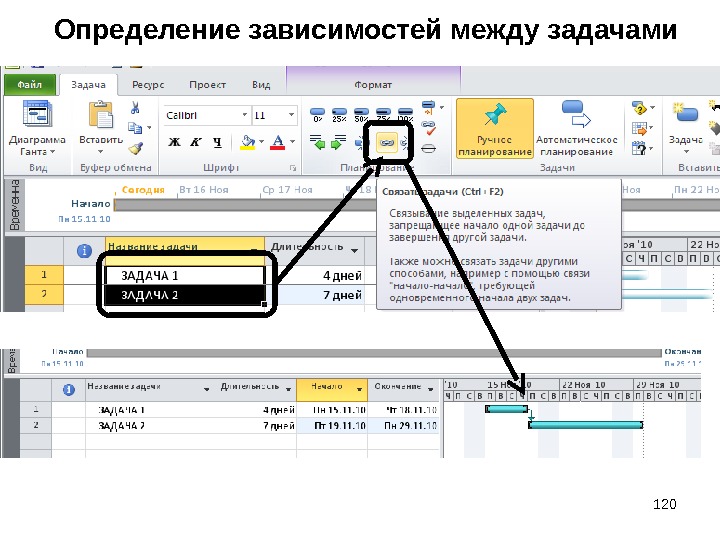This screenshot has width=720, height=540.
Task: Open the Файл tab
Action: 30,85
